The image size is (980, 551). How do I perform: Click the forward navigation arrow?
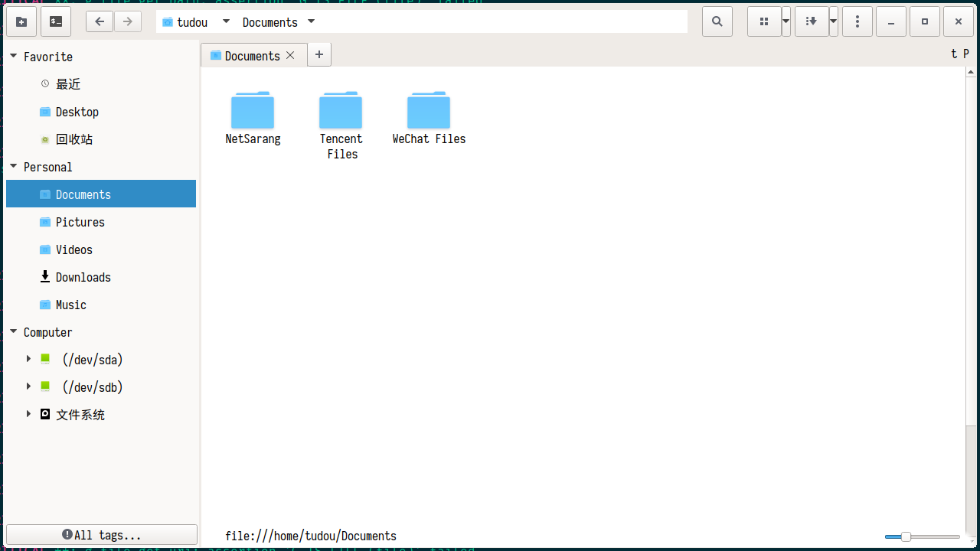tap(127, 21)
